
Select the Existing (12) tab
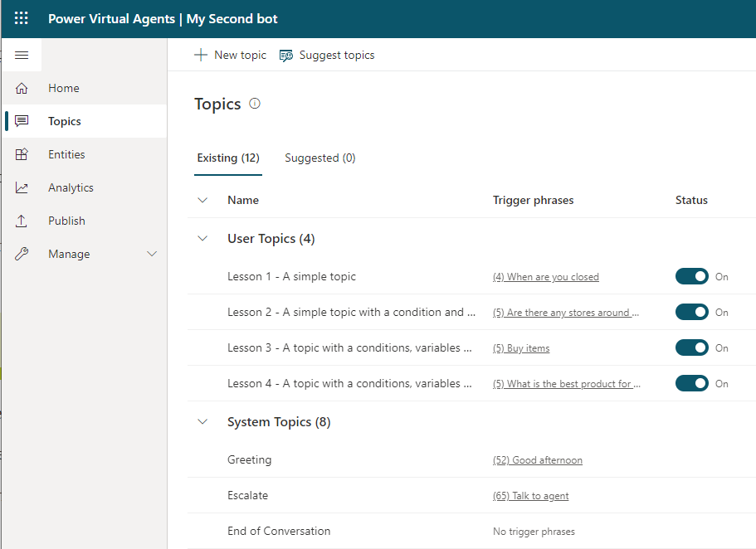[x=228, y=158]
